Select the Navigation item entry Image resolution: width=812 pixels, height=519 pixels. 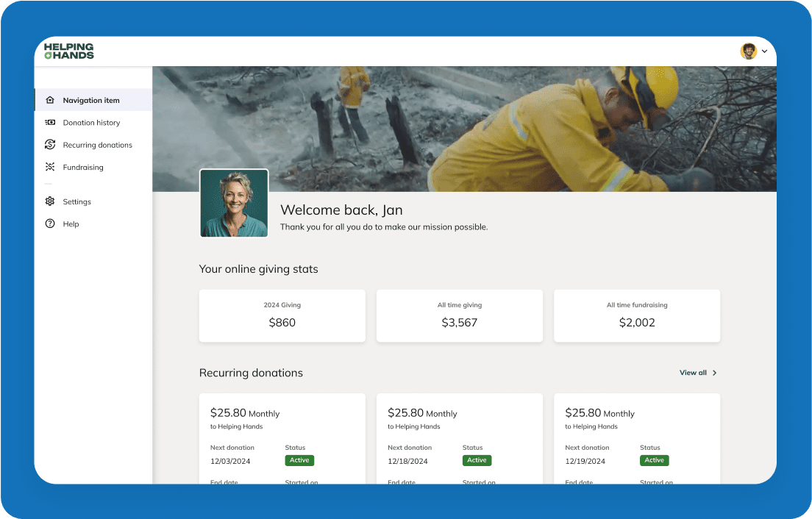point(91,100)
